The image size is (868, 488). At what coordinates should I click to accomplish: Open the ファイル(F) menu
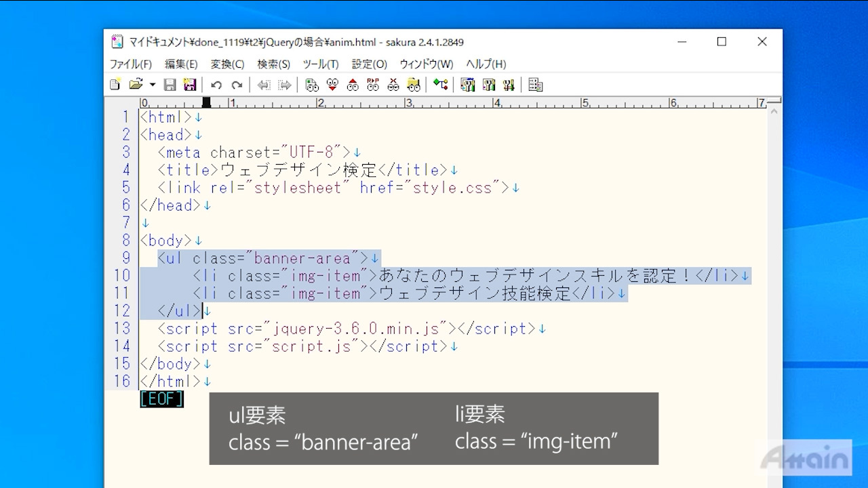[x=131, y=64]
